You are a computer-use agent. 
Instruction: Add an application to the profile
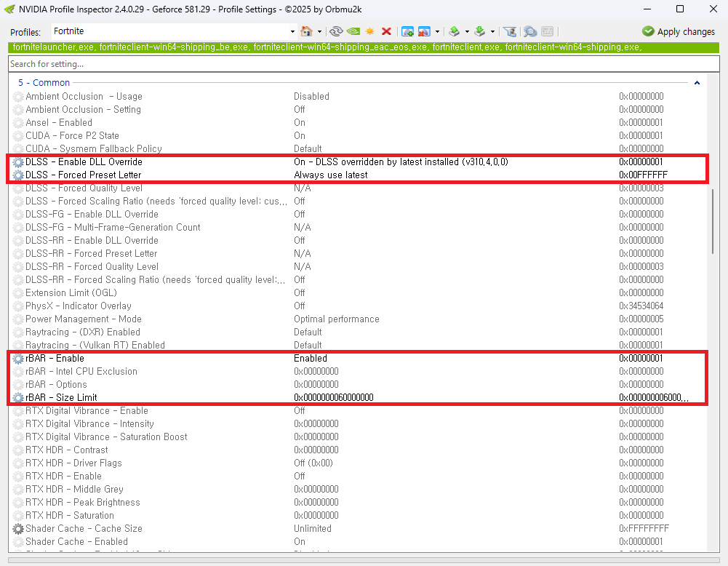(408, 31)
